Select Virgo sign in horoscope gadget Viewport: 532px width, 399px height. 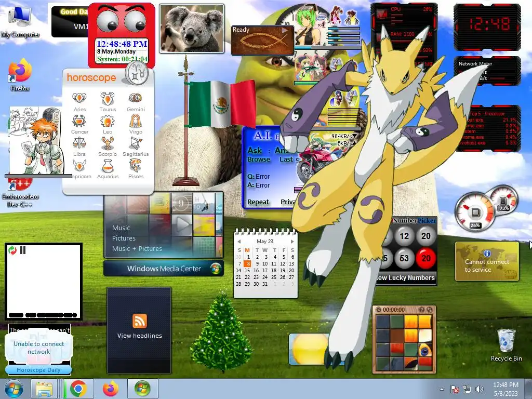[x=136, y=124]
